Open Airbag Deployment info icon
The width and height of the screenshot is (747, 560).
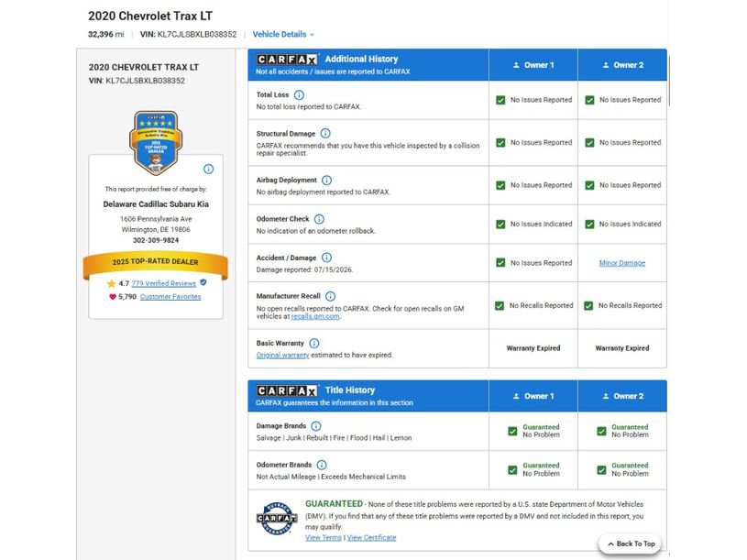point(327,180)
